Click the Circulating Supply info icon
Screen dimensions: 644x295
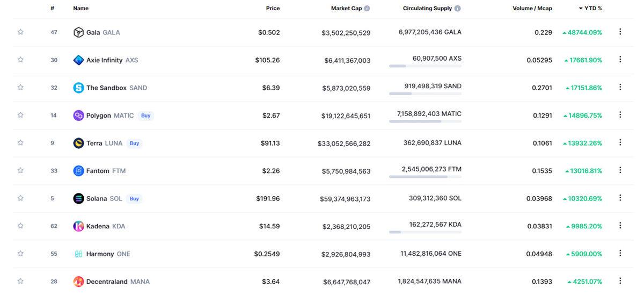tap(457, 9)
